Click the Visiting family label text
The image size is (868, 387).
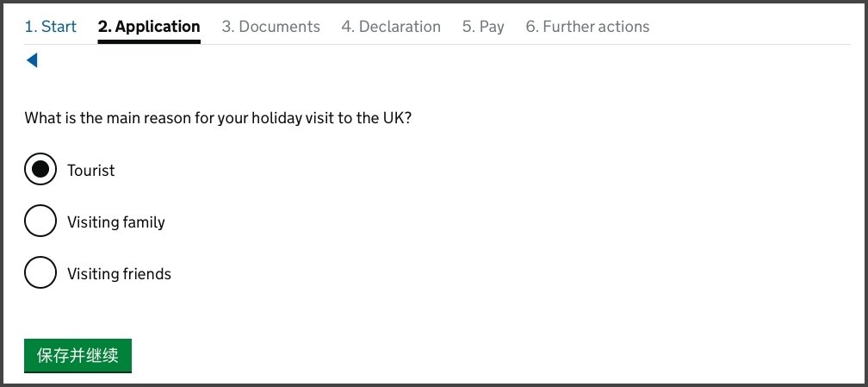coord(116,222)
